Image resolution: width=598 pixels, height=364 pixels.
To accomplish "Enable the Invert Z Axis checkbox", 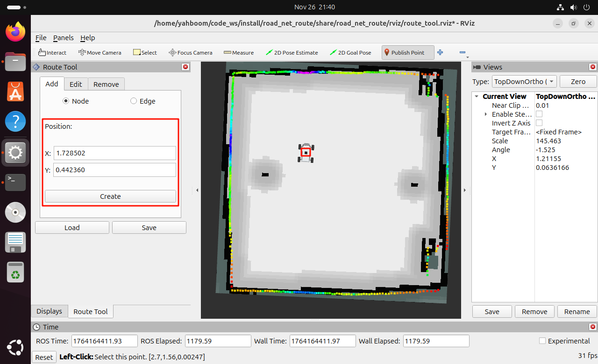I will tap(539, 123).
